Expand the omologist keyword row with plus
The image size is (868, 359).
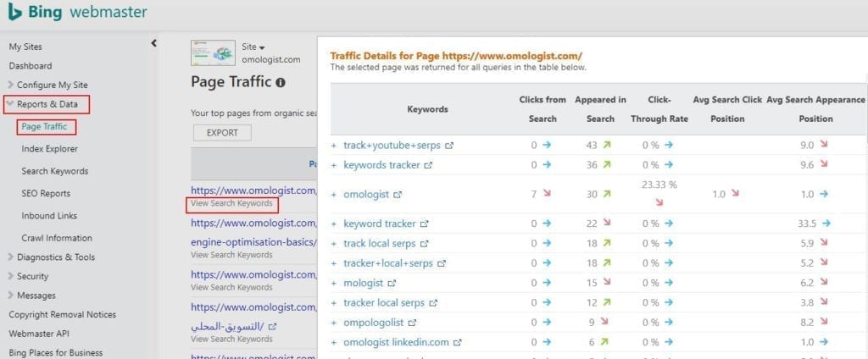point(334,195)
